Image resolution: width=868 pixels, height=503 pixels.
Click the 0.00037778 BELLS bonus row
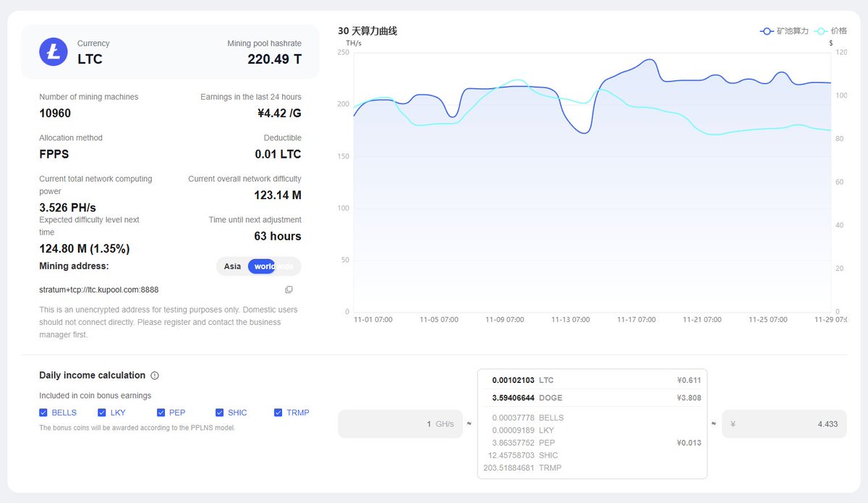592,418
